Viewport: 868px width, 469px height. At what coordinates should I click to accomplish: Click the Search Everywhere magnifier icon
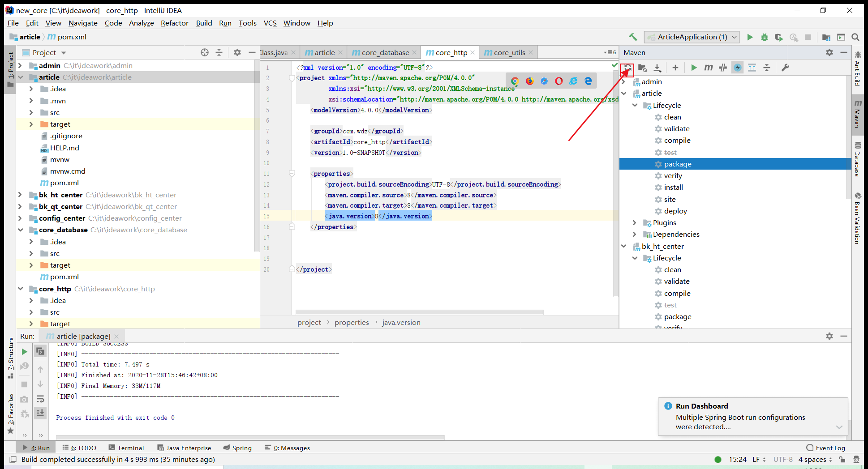tap(855, 37)
